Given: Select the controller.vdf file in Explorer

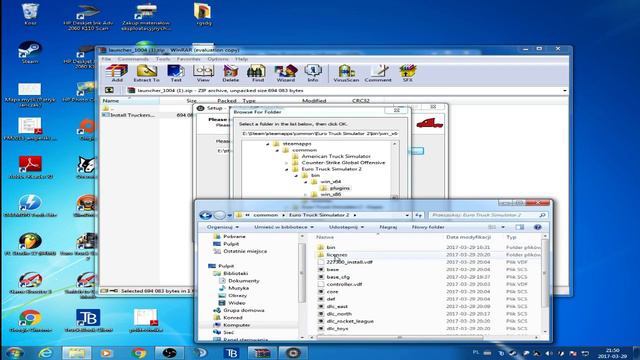Looking at the screenshot, I should [344, 284].
